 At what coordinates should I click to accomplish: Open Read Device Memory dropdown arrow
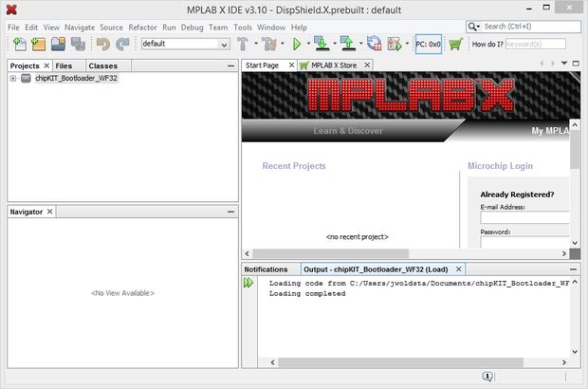coord(360,44)
